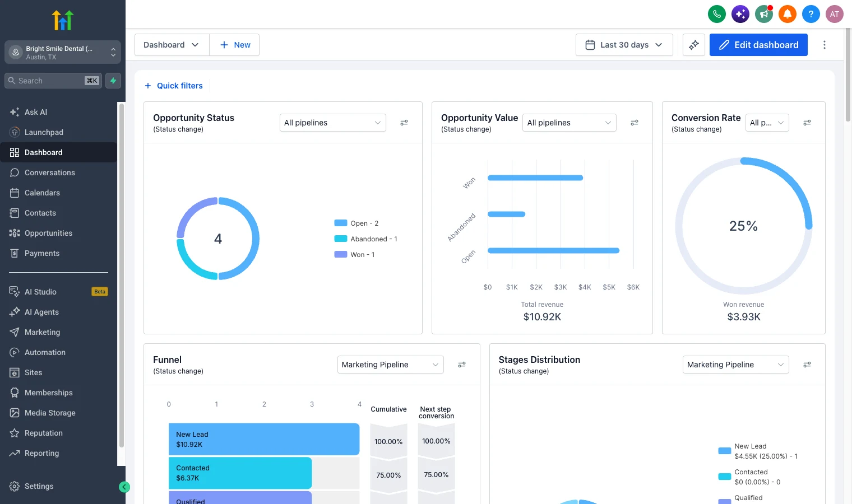Click the sidebar Search field
The image size is (852, 504).
[x=53, y=81]
